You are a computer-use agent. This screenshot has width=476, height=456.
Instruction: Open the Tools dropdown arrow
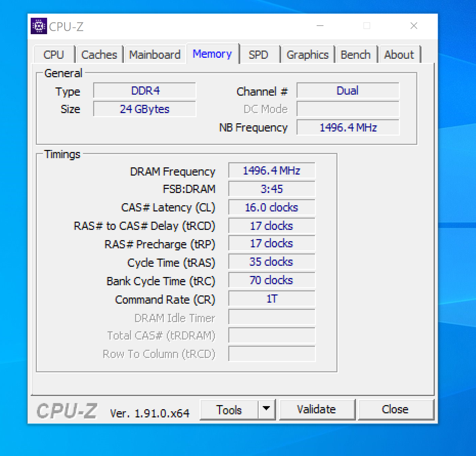267,409
